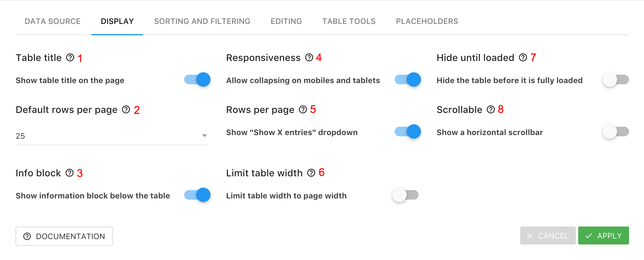Click the Hide until loaded help icon
This screenshot has width=644, height=260.
point(523,57)
